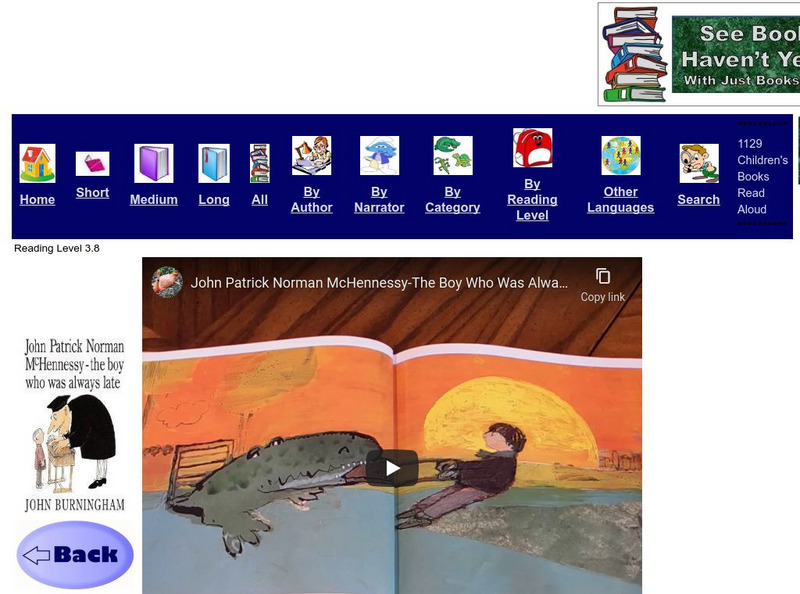
Task: Click the Medium text link
Action: click(x=154, y=200)
